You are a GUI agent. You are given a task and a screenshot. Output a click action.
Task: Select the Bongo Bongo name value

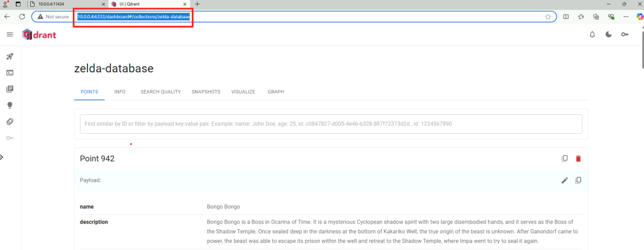(x=223, y=207)
